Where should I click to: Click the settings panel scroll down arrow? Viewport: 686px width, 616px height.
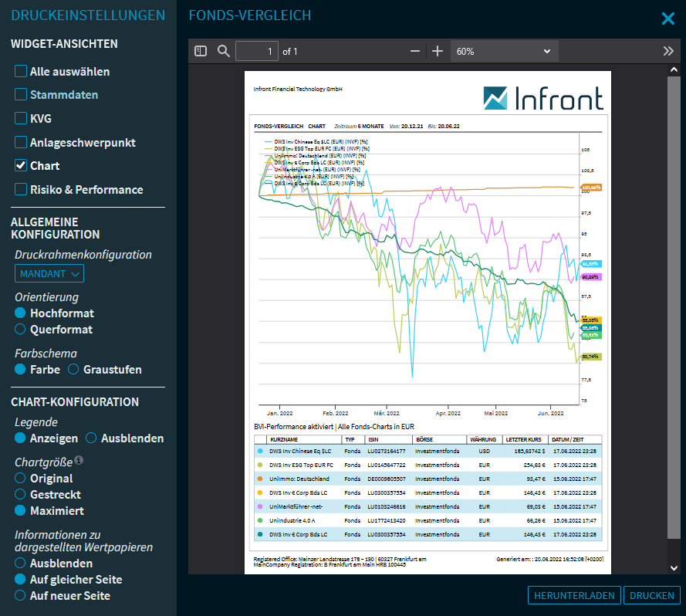673,567
